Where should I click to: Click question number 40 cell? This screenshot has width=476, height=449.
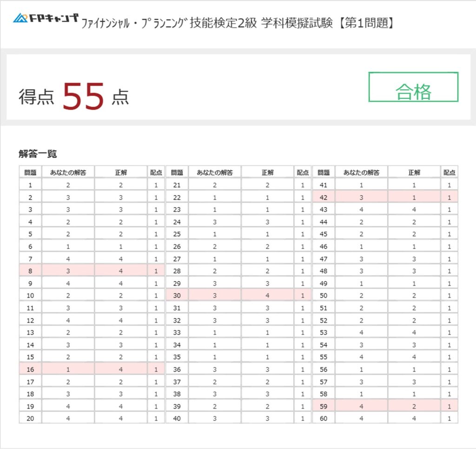coord(177,418)
